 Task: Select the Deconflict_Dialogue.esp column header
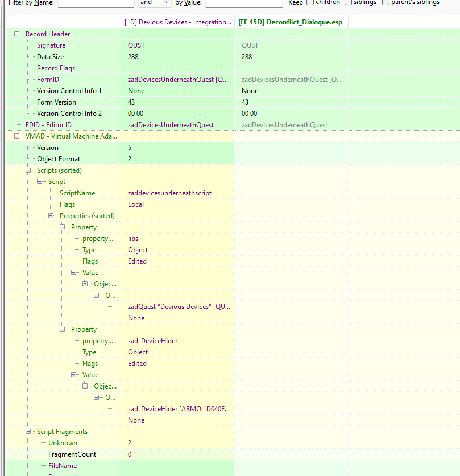coord(291,22)
